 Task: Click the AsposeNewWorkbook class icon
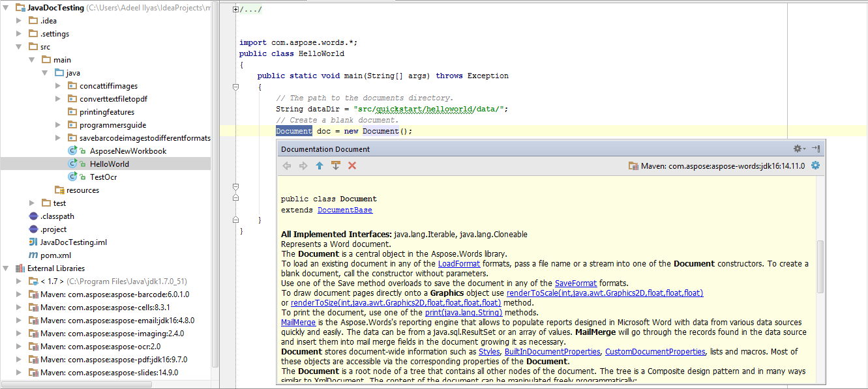coord(74,151)
